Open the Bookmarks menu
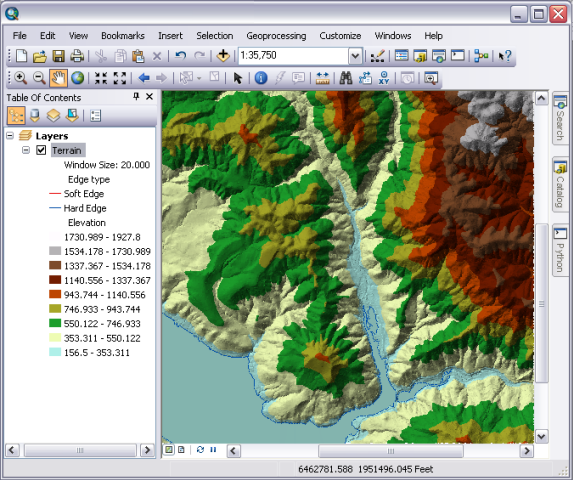Screen dimensions: 573x480 123,36
